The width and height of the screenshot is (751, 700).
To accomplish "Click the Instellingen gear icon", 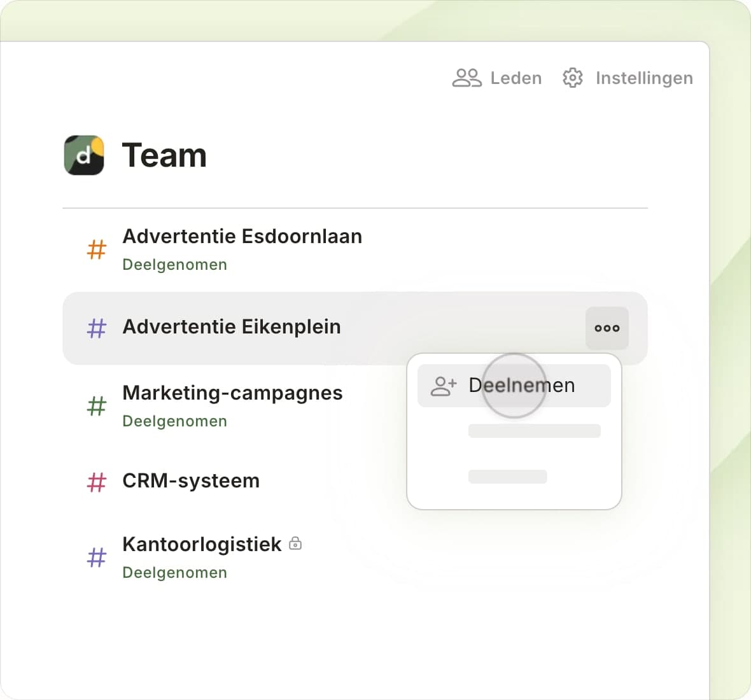I will (x=572, y=78).
